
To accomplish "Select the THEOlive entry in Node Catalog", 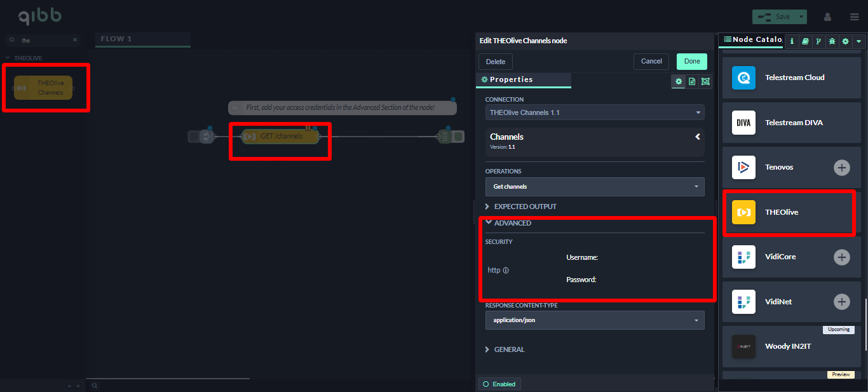I will [x=788, y=212].
